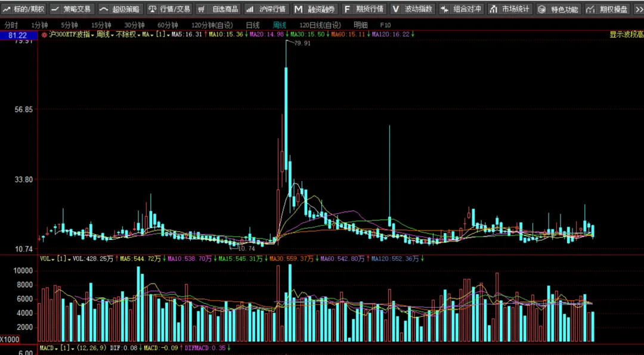Switch to the 120日线(自设) tab
This screenshot has height=355, width=644.
(x=320, y=26)
